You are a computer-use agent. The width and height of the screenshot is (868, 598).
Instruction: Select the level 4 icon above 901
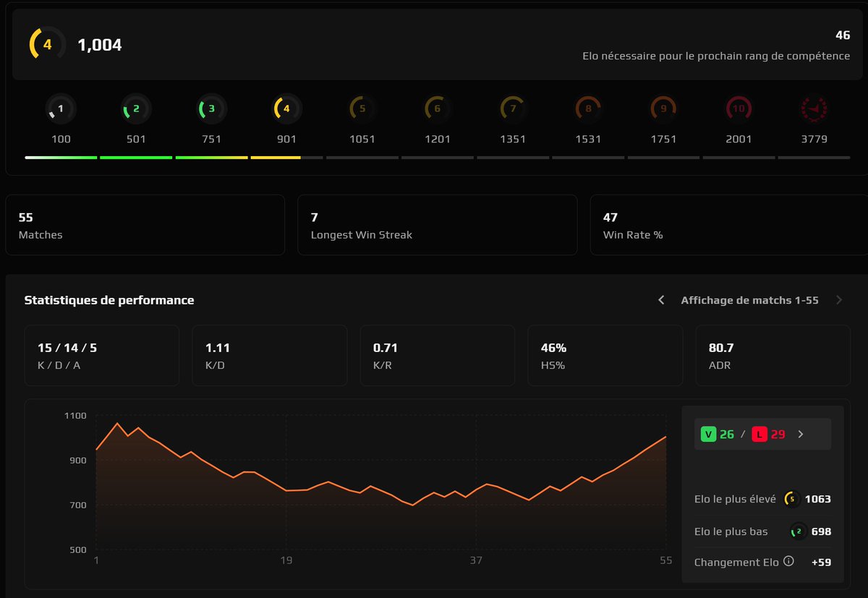point(286,109)
